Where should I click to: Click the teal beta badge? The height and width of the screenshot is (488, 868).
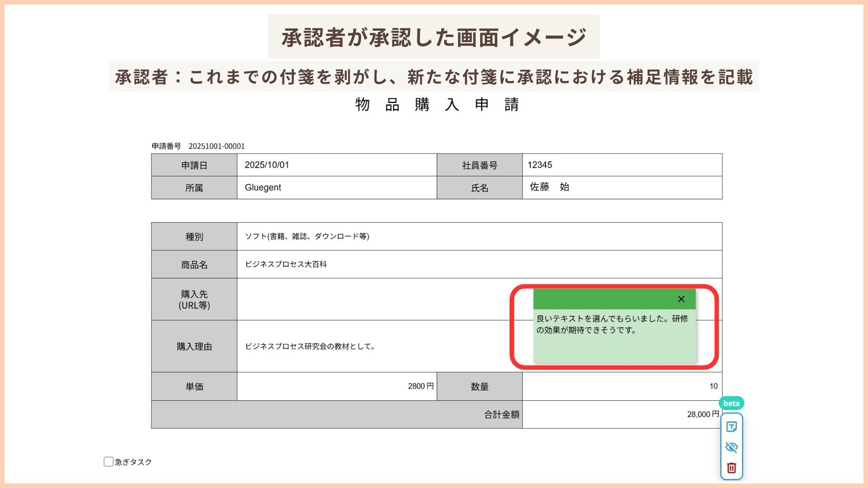[731, 403]
